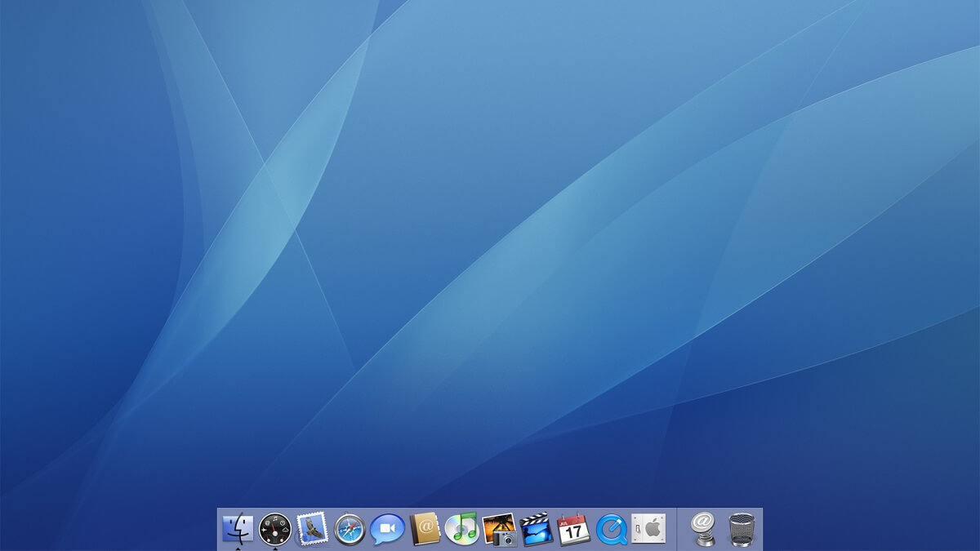Open iPhoto camera icon
The height and width of the screenshot is (551, 980).
[499, 530]
